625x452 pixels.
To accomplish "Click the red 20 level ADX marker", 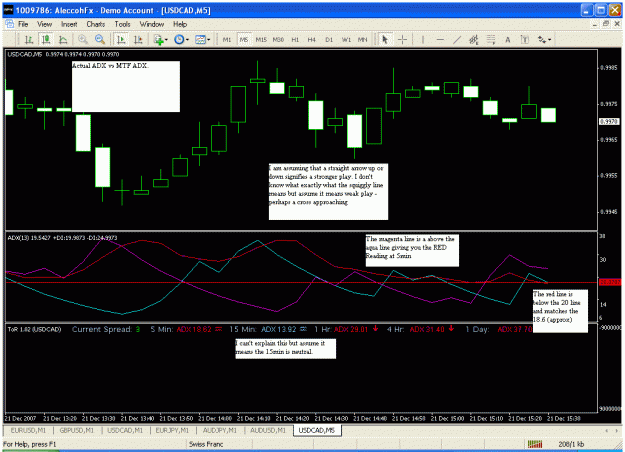I will 610,282.
